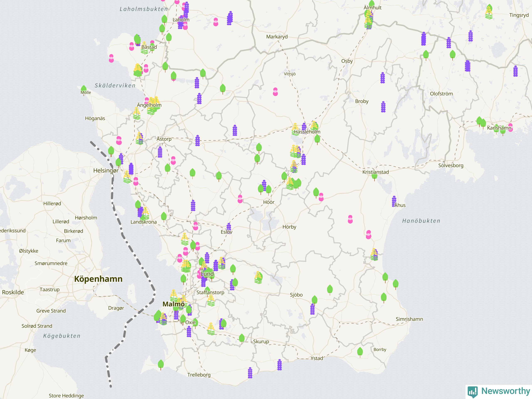This screenshot has width=532, height=399.
Task: Click the purple lavender marker near Broby
Action: point(383,107)
